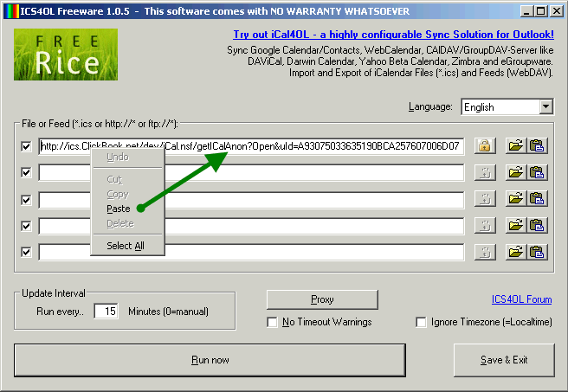This screenshot has height=392, width=568.
Task: Uncheck the fifth feed row checkbox
Action: [26, 252]
